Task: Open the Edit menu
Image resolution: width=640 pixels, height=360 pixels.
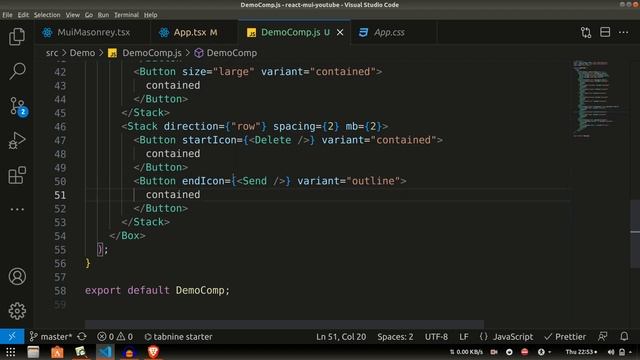Action: 23,15
